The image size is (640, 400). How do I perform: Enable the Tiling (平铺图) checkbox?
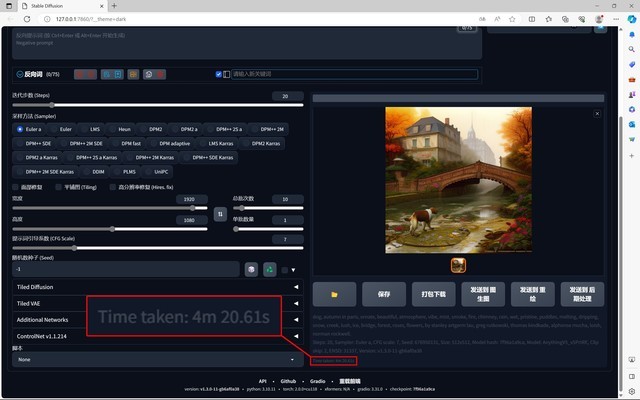58,186
